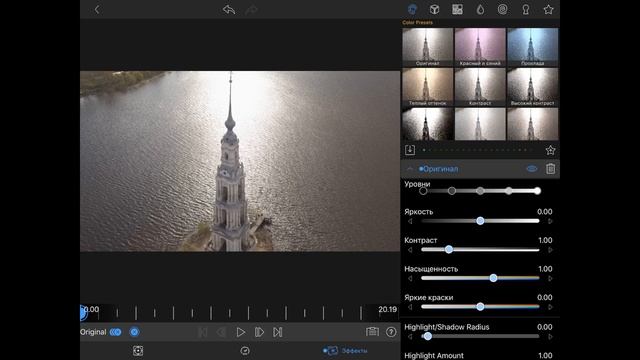Select the dark black-and-white preset thumbnail
This screenshot has width=640, height=360.
(x=427, y=124)
